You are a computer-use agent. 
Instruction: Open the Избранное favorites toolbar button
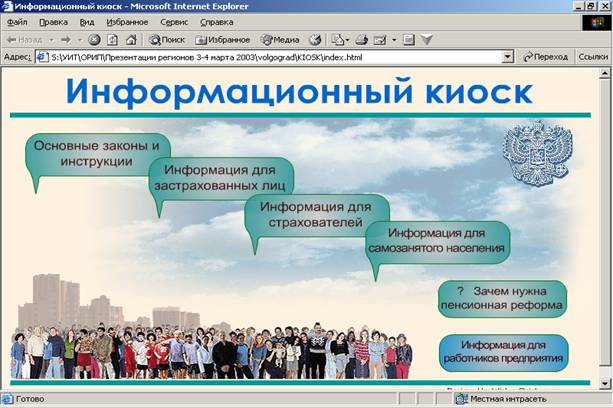pos(223,40)
